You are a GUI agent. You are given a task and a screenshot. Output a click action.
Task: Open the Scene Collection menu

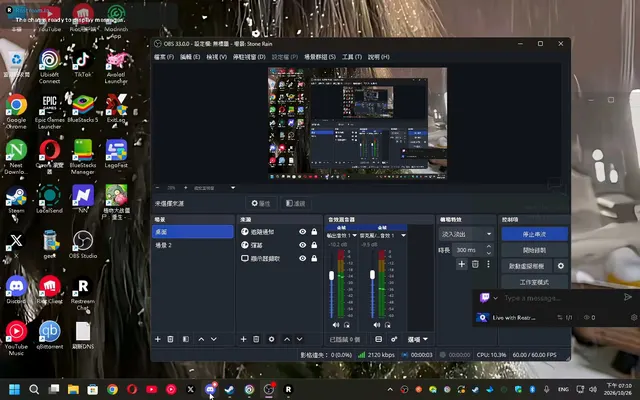coord(320,57)
